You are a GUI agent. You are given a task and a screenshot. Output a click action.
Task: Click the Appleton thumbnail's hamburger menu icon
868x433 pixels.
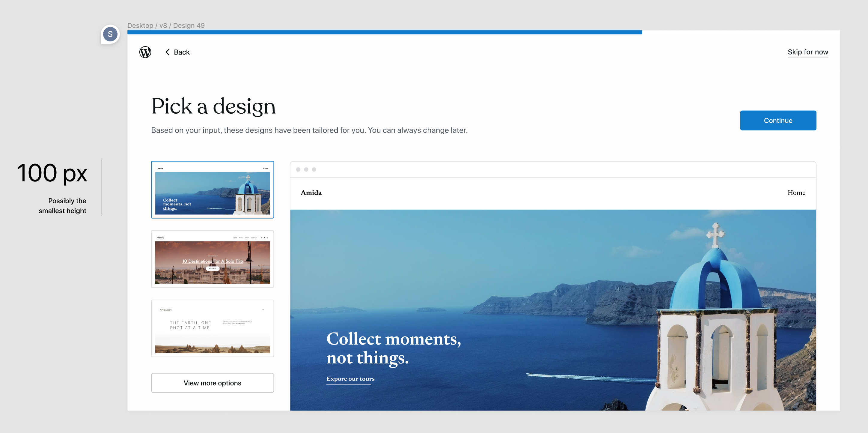(x=263, y=309)
